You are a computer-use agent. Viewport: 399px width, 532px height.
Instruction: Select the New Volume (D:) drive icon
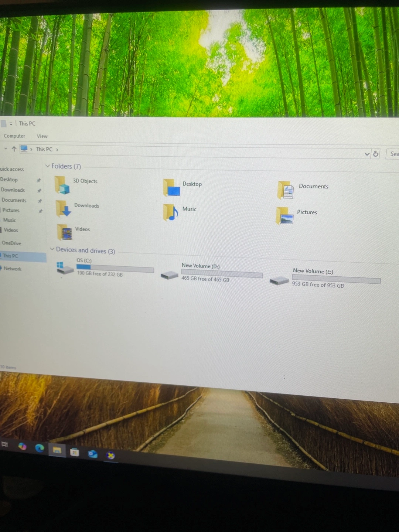point(170,275)
